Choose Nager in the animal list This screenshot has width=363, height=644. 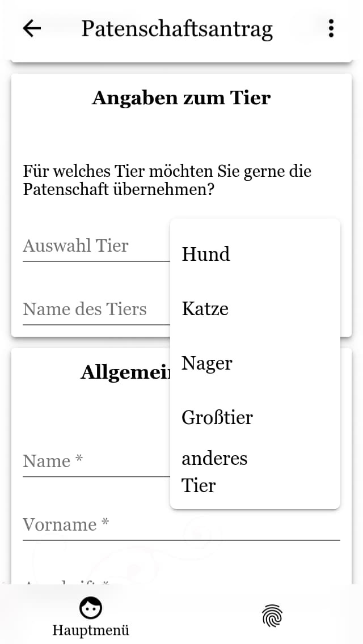(x=255, y=363)
